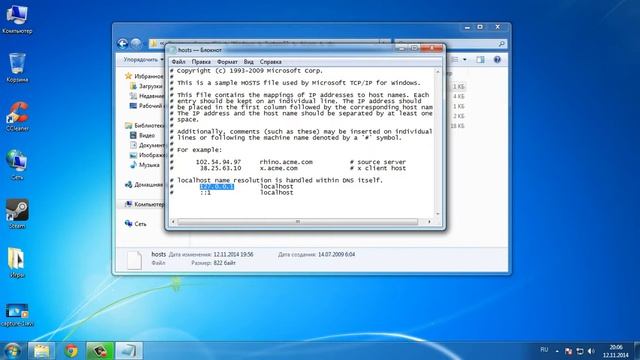Open Notepad's Справка menu
640x360 pixels.
[x=271, y=62]
